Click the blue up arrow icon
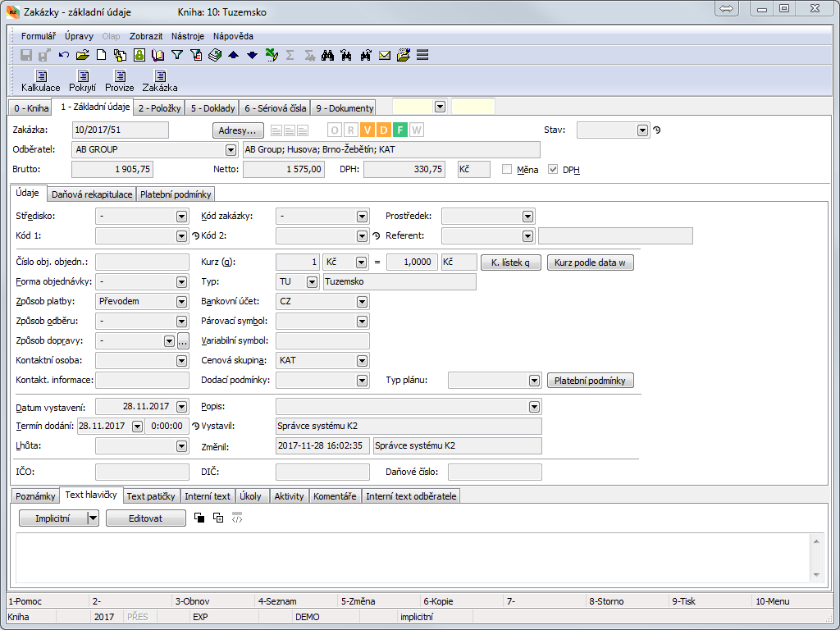The image size is (840, 630). pos(233,55)
